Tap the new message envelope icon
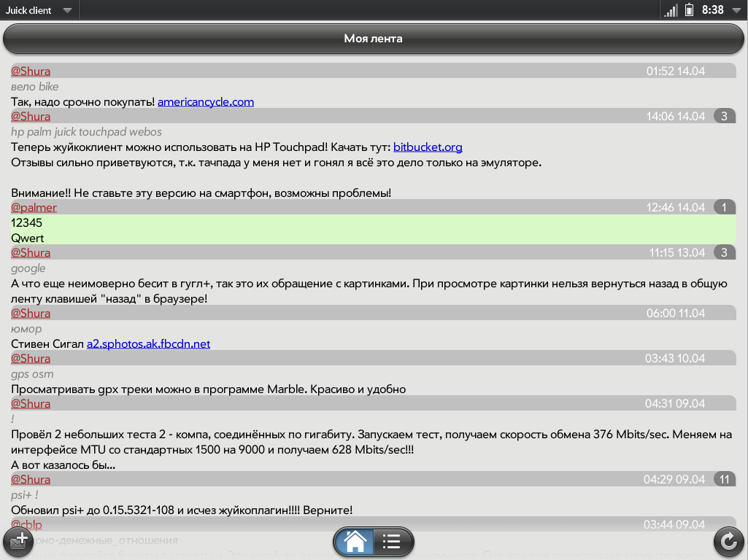This screenshot has height=560, width=748. [x=18, y=542]
